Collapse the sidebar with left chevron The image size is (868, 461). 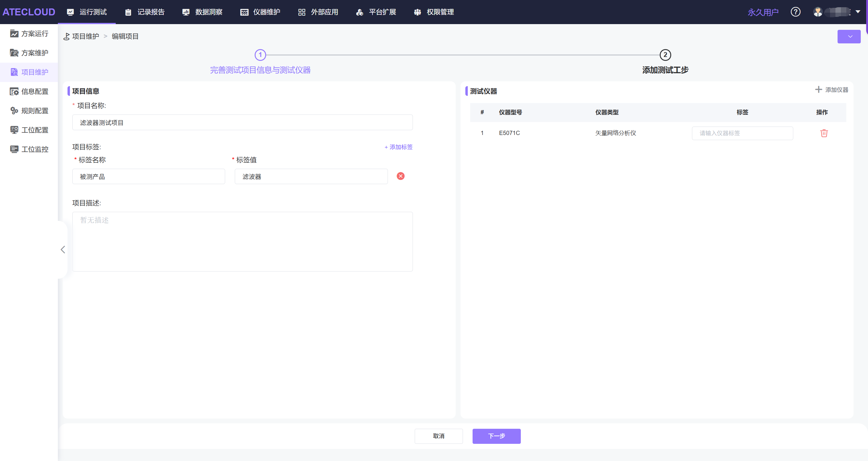[63, 249]
